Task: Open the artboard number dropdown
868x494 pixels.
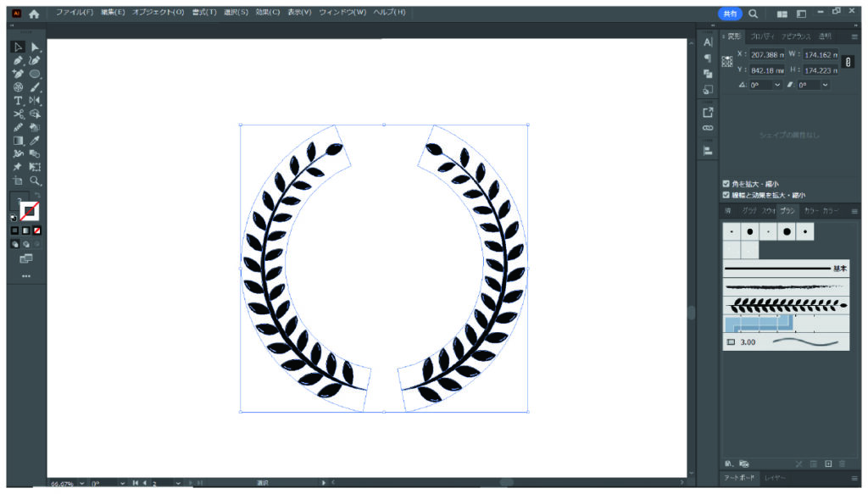Action: pyautogui.click(x=178, y=483)
